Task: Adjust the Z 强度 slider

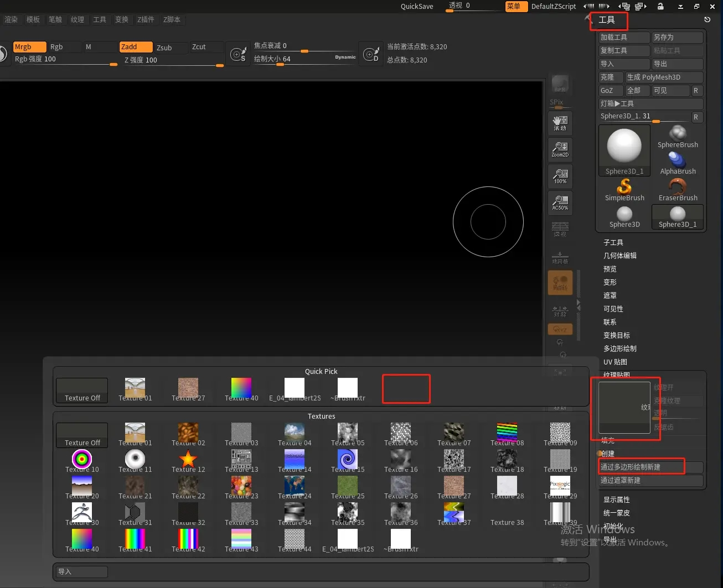Action: click(x=173, y=60)
